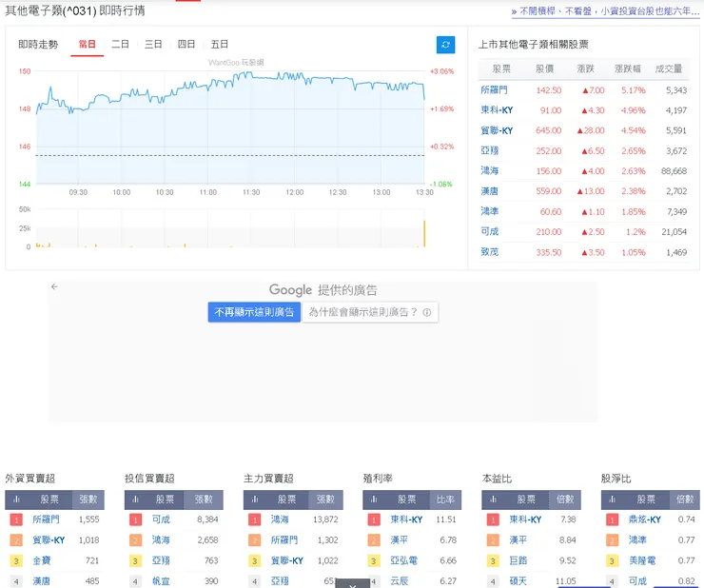Click 不再顯示這則廣告 button

pyautogui.click(x=254, y=312)
